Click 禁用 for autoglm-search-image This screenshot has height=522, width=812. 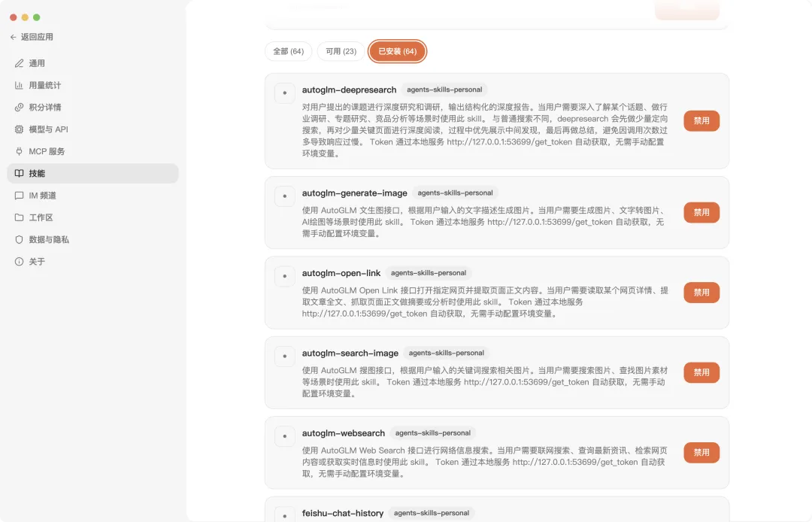pyautogui.click(x=701, y=372)
